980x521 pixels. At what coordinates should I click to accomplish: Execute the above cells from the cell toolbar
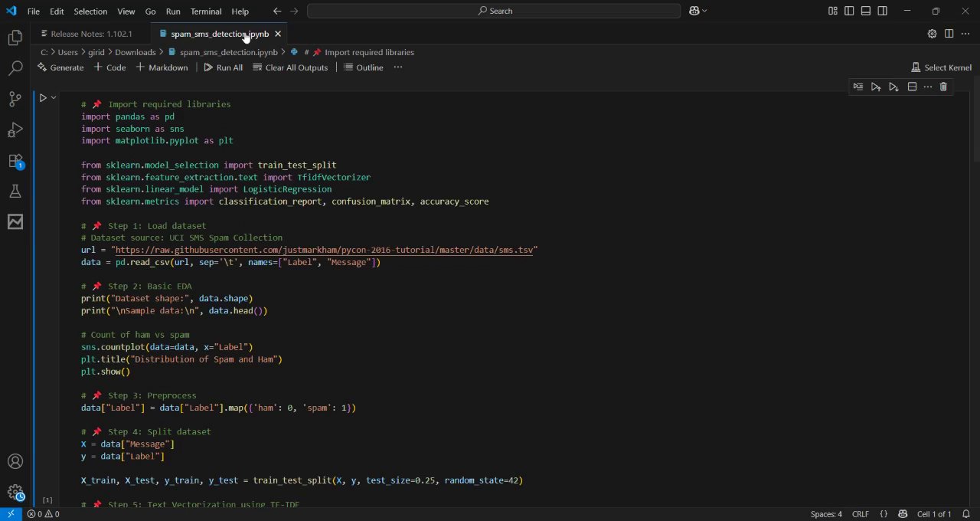point(876,87)
